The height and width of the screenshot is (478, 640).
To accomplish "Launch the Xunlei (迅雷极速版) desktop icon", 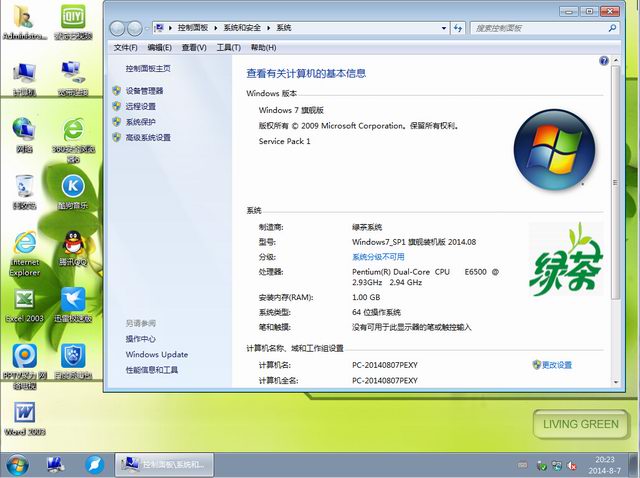I will (73, 305).
